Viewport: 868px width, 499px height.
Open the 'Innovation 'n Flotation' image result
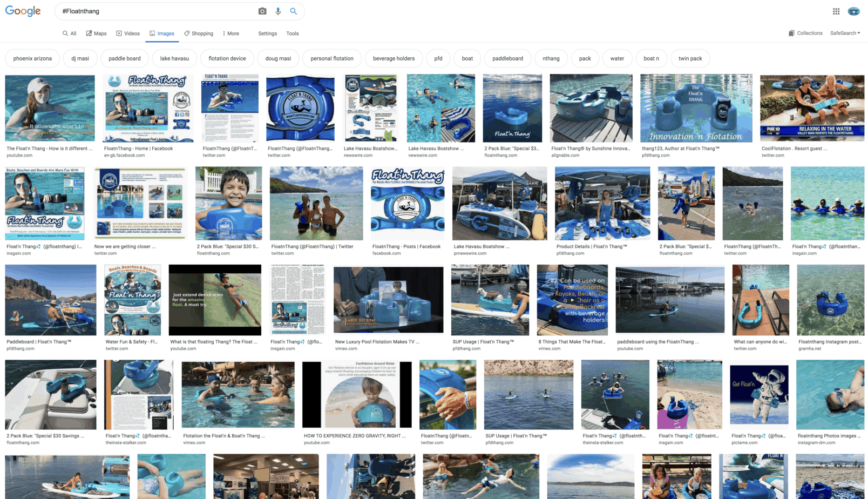point(696,108)
